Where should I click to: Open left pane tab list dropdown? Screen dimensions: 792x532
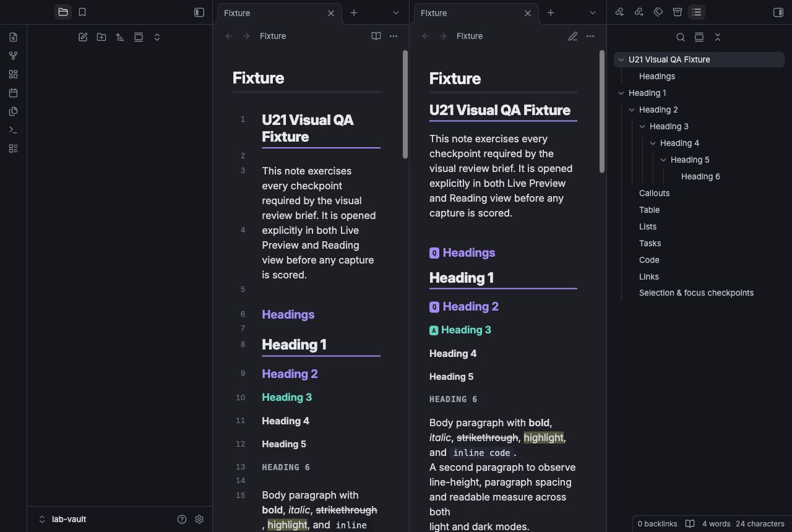coord(396,12)
